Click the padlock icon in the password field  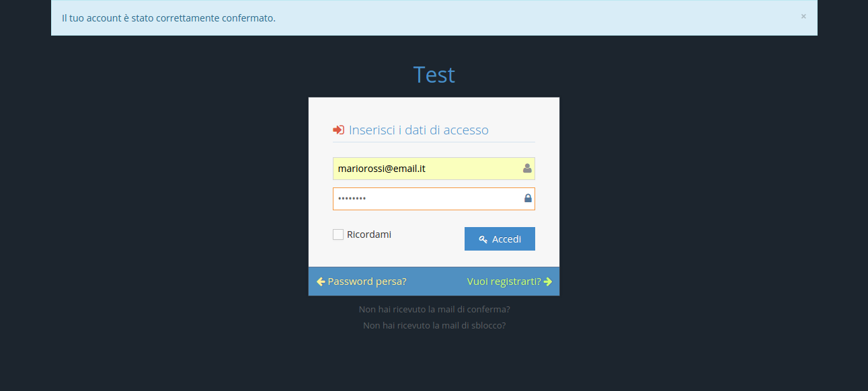click(528, 198)
